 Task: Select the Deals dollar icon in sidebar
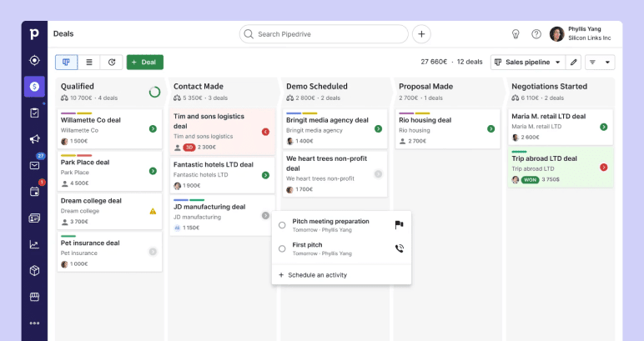point(34,87)
